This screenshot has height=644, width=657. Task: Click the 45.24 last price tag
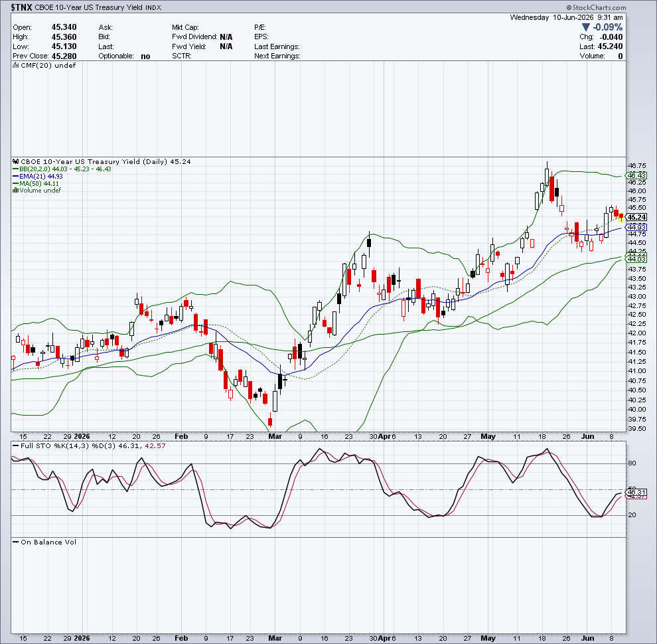click(x=636, y=217)
